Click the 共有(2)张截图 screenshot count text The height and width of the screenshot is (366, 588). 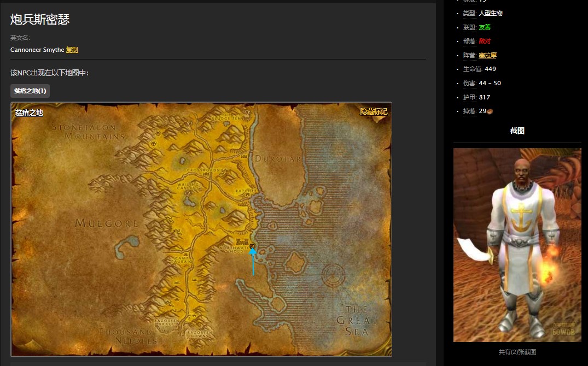pyautogui.click(x=517, y=352)
